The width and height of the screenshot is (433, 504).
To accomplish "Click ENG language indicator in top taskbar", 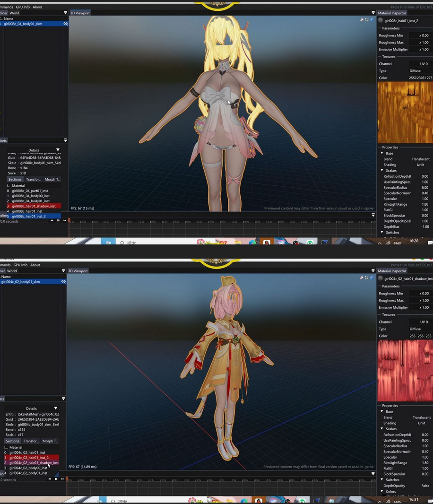I will pyautogui.click(x=398, y=243).
